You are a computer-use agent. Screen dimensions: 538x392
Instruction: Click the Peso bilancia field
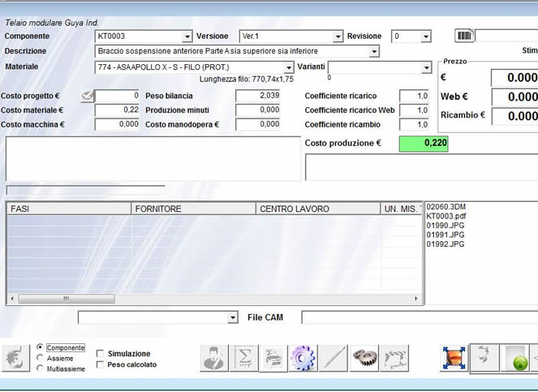click(258, 96)
